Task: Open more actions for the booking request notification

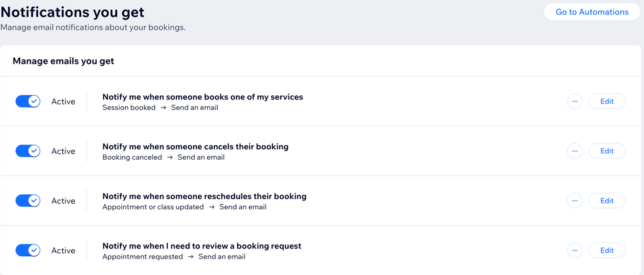Action: pyautogui.click(x=575, y=250)
